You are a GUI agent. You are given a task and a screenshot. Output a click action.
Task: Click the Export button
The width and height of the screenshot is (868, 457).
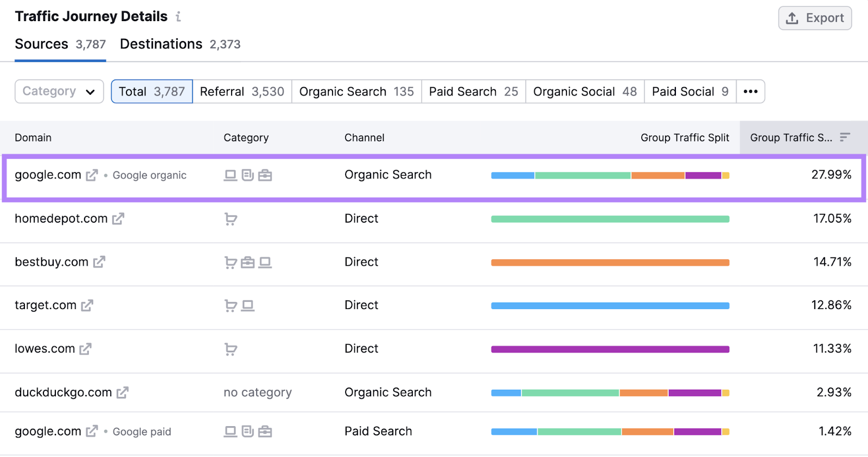[x=815, y=18]
